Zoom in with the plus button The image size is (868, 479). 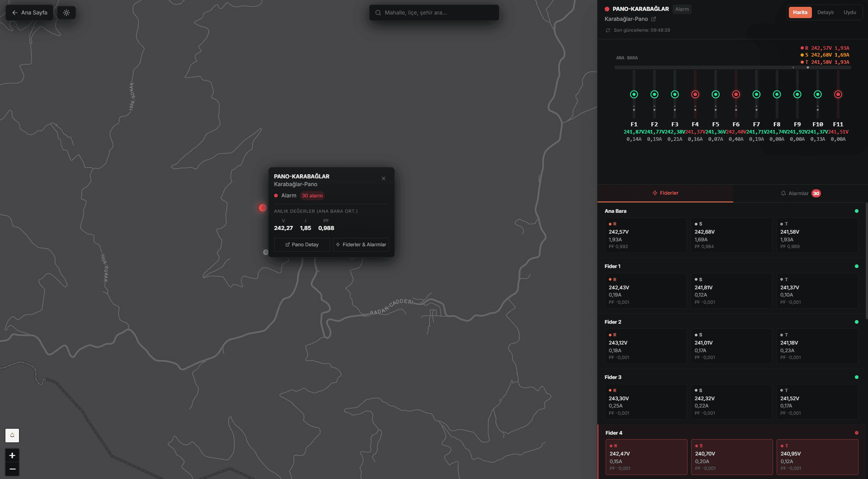12,455
